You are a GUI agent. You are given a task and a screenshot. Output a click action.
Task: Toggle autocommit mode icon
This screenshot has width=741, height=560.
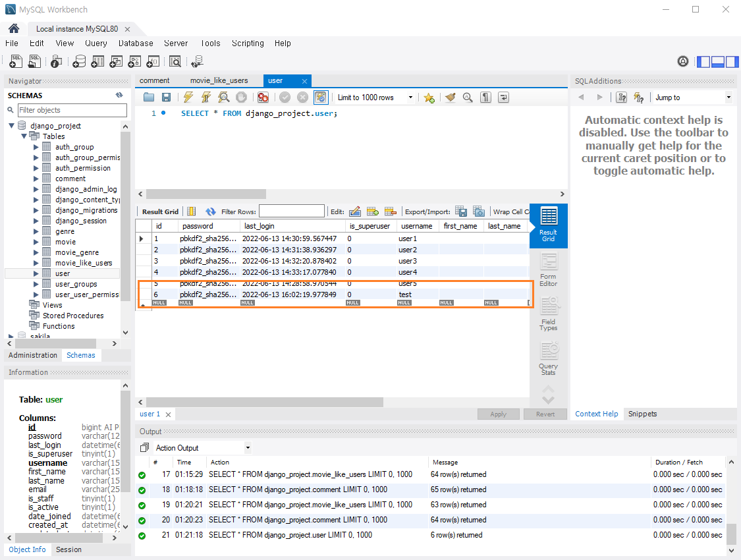(x=320, y=98)
